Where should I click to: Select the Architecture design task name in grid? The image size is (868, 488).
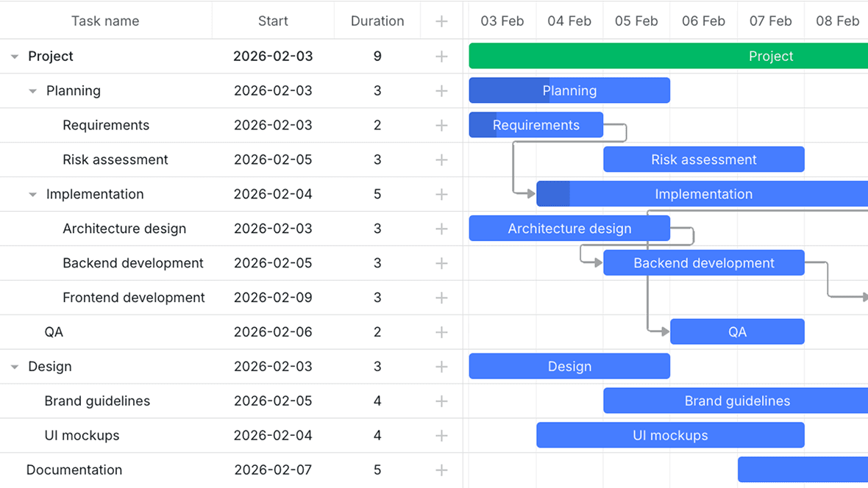(124, 229)
